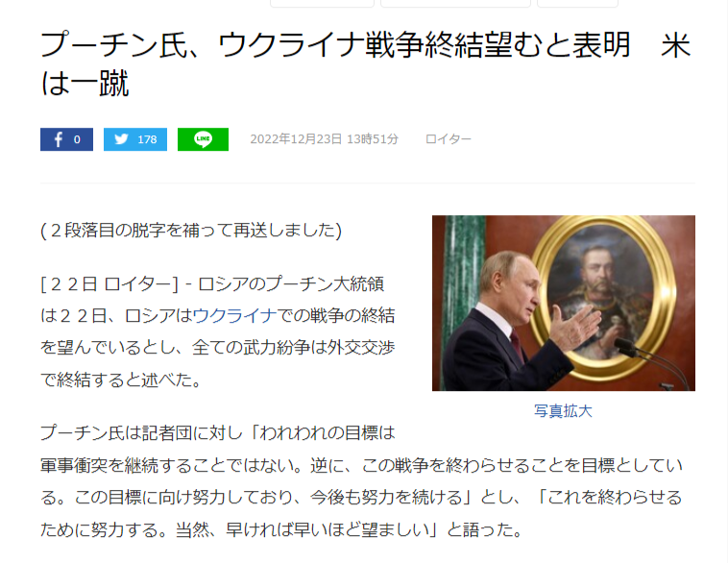Click the divider line below the share buttons
Viewport: 728px width, 563px height.
click(x=368, y=183)
